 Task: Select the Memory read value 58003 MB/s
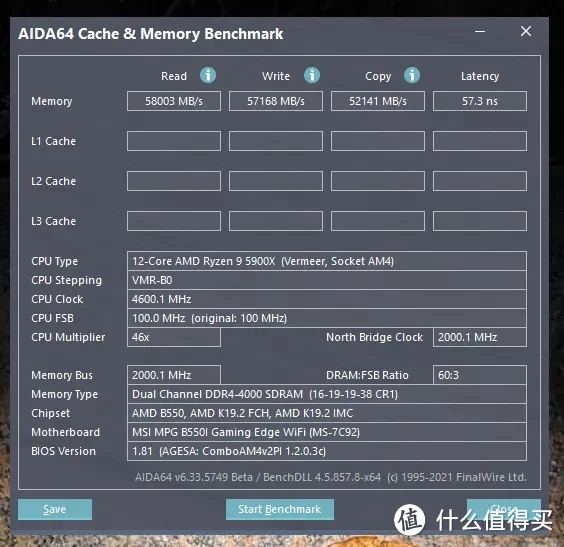click(174, 101)
